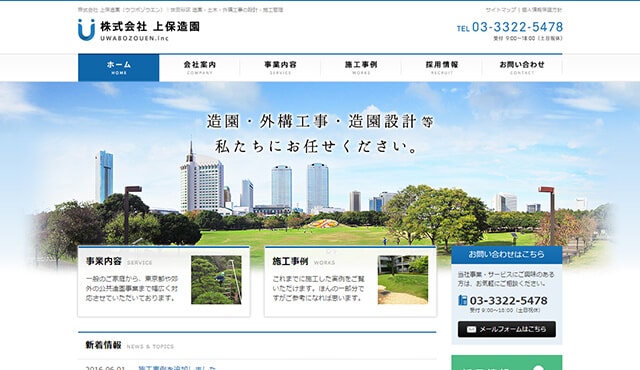Open the 採用情報 recruit menu item
The height and width of the screenshot is (370, 640).
(442, 68)
